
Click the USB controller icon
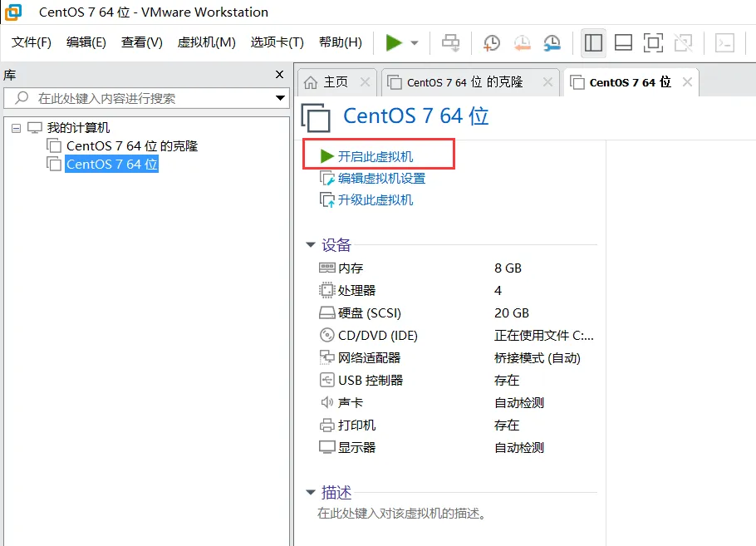pyautogui.click(x=326, y=380)
